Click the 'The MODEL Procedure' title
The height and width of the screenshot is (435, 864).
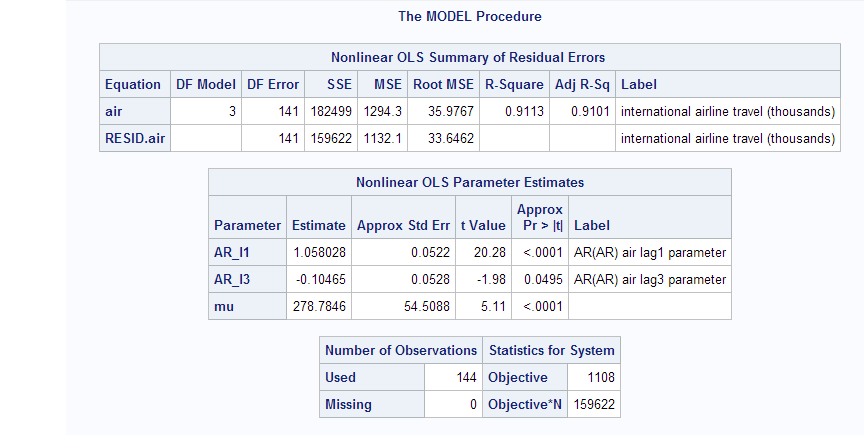coord(469,17)
